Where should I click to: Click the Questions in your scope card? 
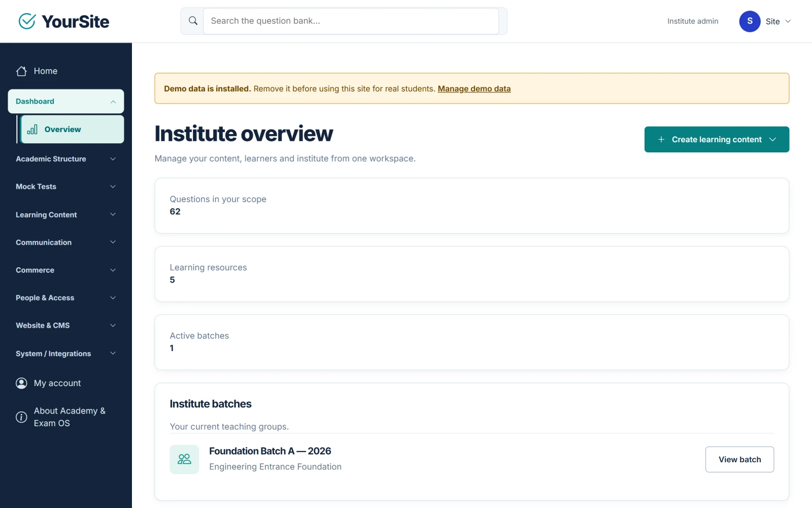(x=471, y=206)
